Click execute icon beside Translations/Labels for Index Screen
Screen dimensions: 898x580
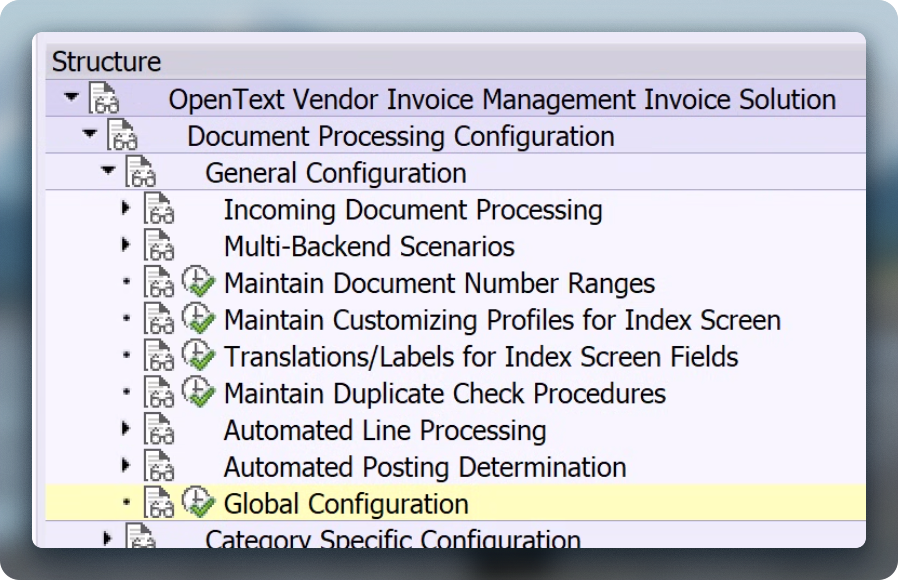[198, 357]
